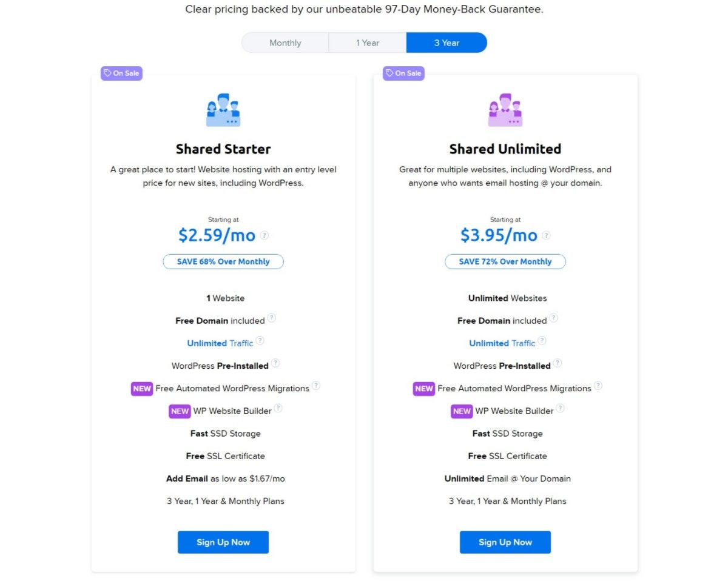Open Free Domain info in Shared Starter
This screenshot has width=728, height=581.
[272, 318]
